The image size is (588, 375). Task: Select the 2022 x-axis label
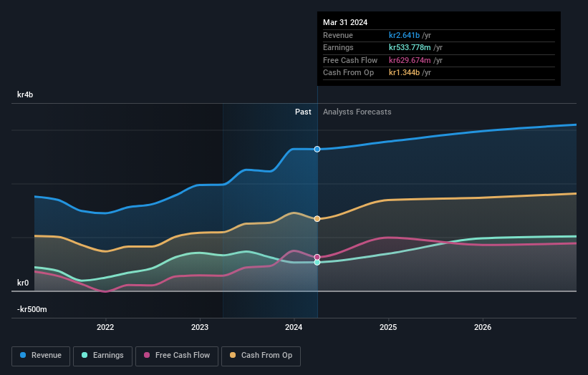(x=105, y=327)
